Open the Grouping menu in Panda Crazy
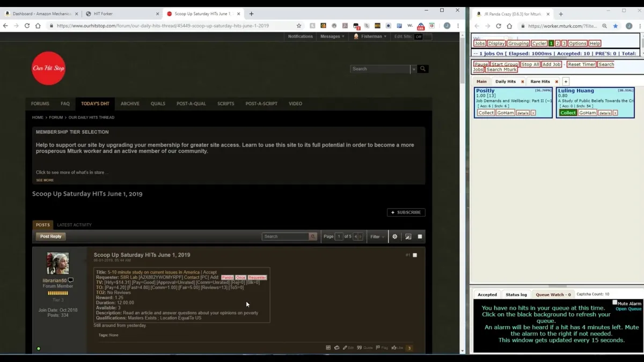Screen dimensions: 644x362 click(x=518, y=43)
